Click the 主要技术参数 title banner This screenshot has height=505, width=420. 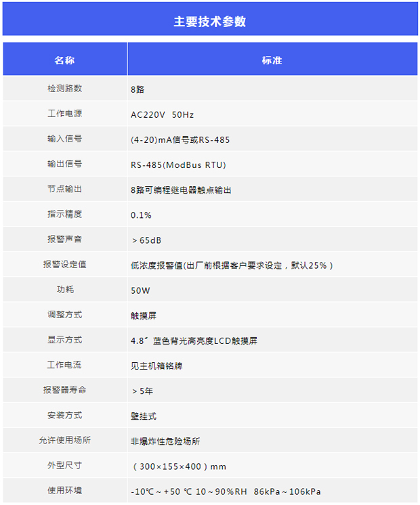tap(210, 22)
